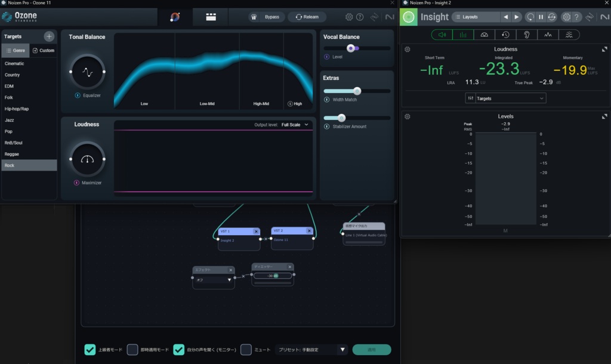Image resolution: width=611 pixels, height=364 pixels.
Task: Solo the High band S button
Action: (290, 104)
